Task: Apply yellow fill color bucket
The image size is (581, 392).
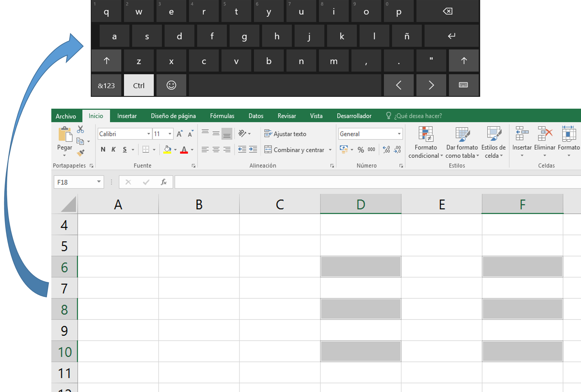Action: [x=167, y=150]
